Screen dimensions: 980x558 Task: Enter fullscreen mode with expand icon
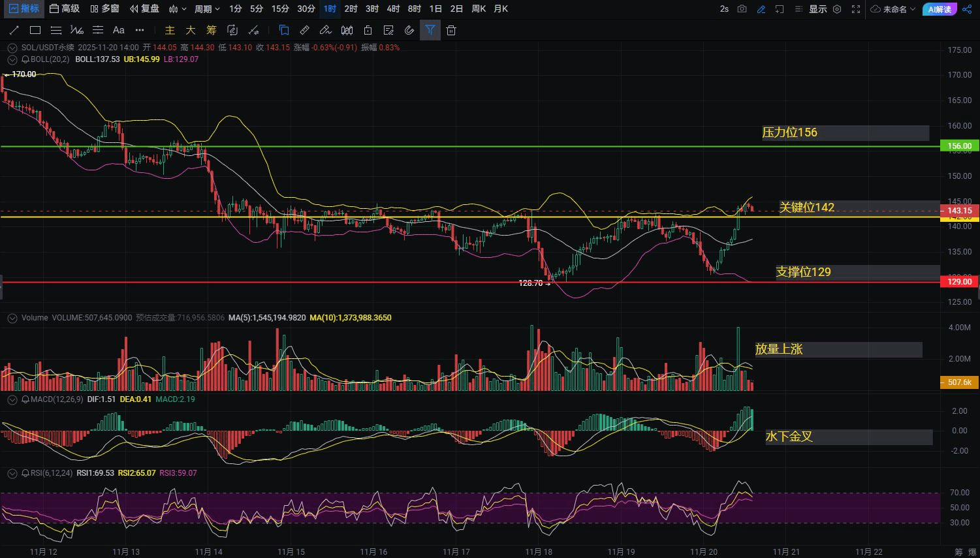pos(856,9)
